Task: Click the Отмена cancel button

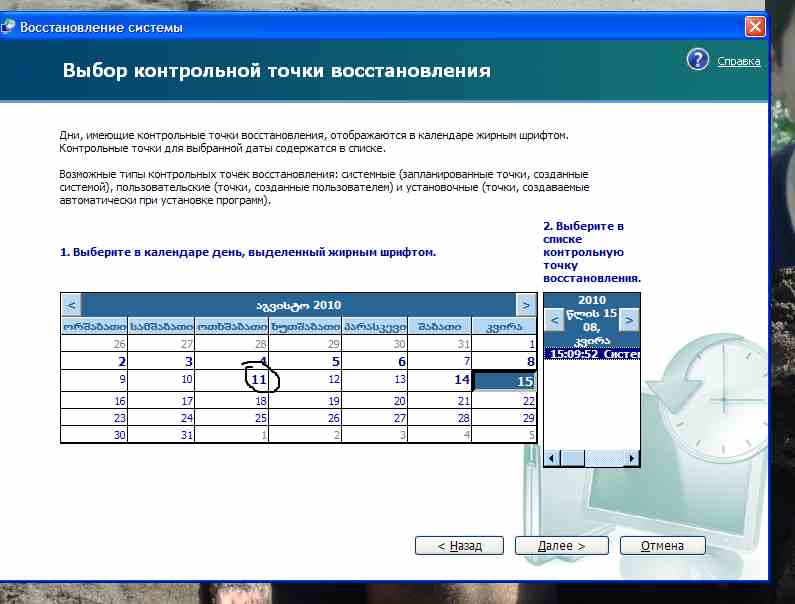Action: 662,546
